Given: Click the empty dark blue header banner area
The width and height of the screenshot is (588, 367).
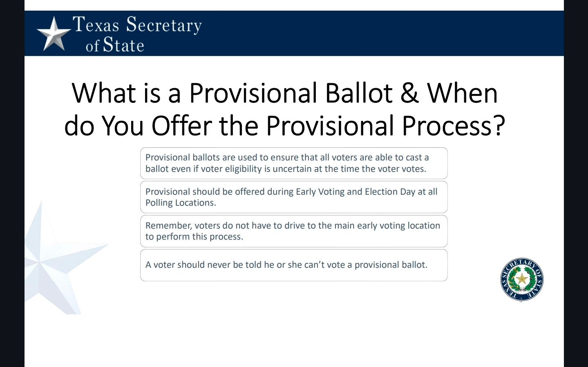Looking at the screenshot, I should click(368, 33).
